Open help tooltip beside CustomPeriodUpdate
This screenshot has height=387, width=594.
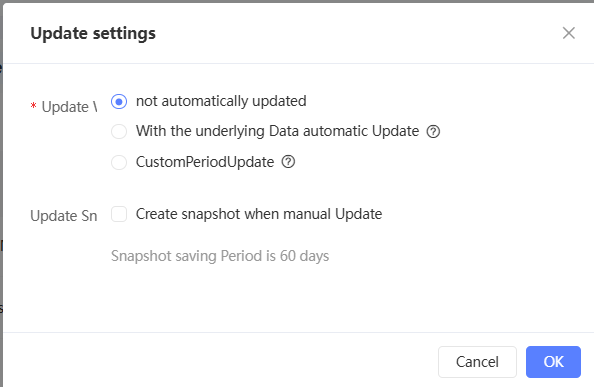click(288, 162)
